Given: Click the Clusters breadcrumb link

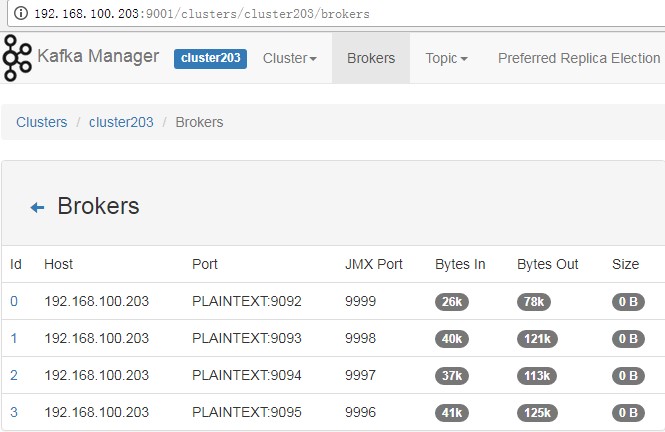Looking at the screenshot, I should (x=42, y=122).
